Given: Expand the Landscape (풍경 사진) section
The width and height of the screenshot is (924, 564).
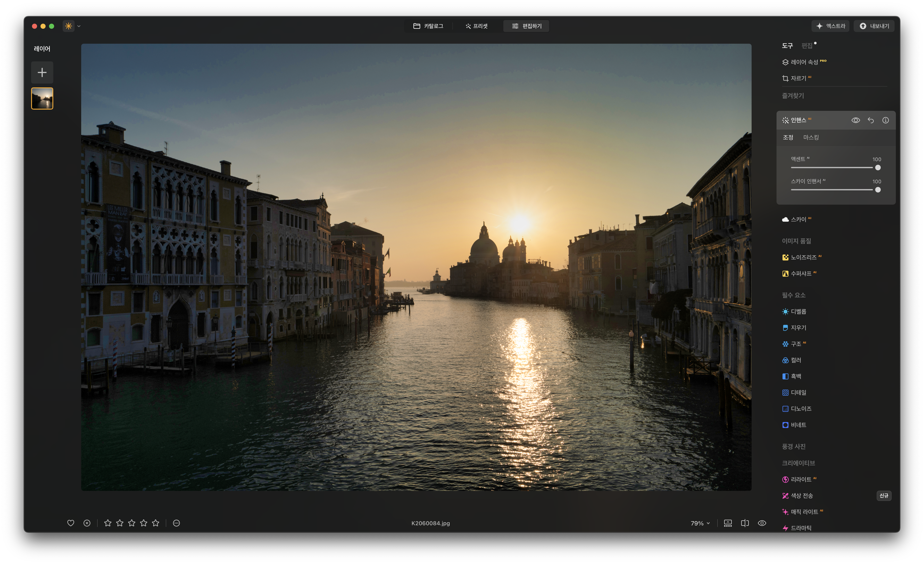Looking at the screenshot, I should (x=794, y=446).
